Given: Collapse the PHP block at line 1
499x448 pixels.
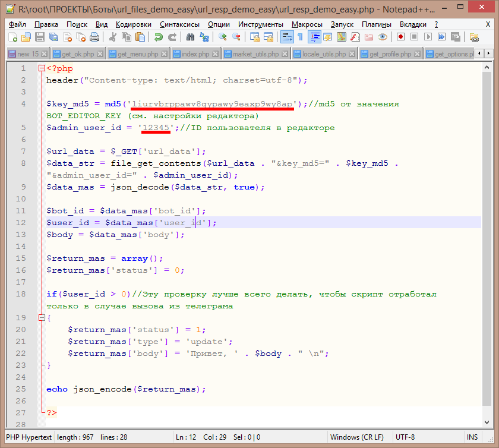Looking at the screenshot, I should 41,68.
